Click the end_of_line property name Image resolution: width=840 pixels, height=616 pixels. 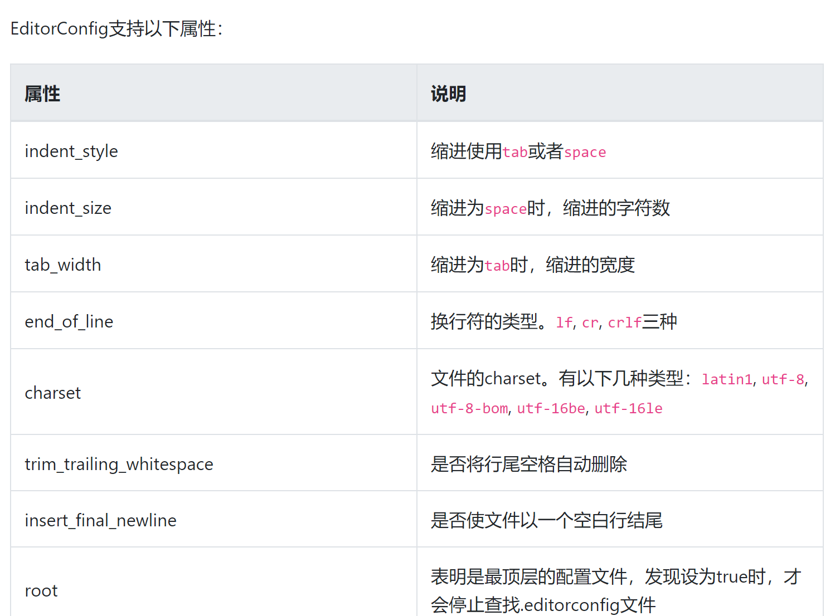coord(69,322)
